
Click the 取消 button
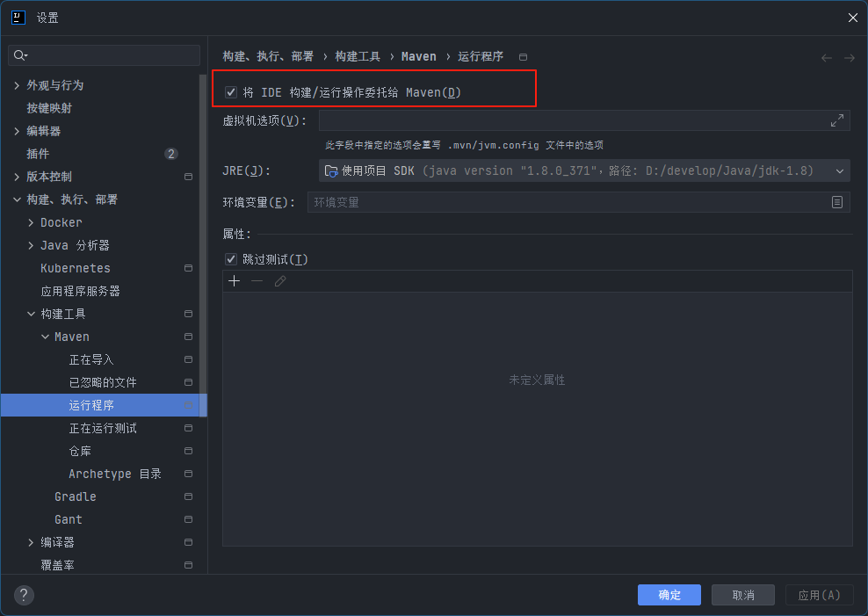[x=743, y=595]
